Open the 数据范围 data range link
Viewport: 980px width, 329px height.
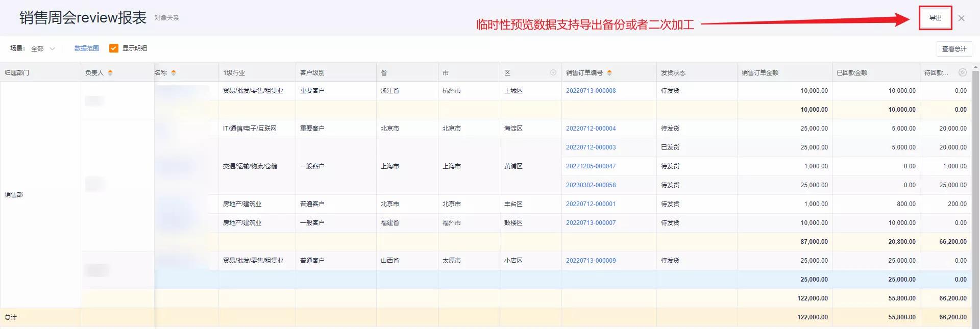87,48
